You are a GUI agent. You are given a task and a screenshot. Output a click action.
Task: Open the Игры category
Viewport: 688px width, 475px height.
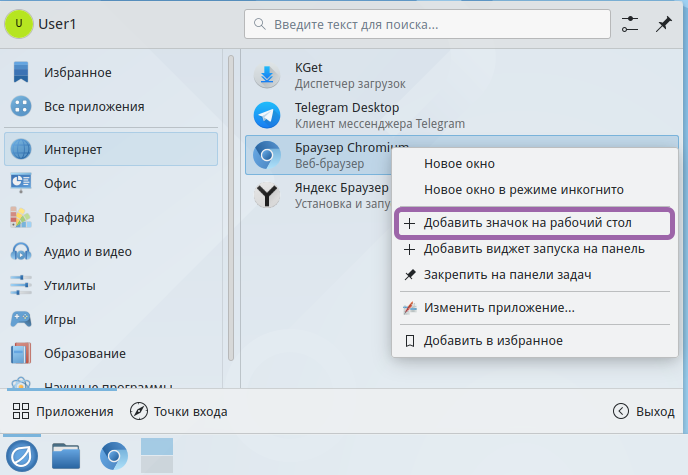click(61, 319)
